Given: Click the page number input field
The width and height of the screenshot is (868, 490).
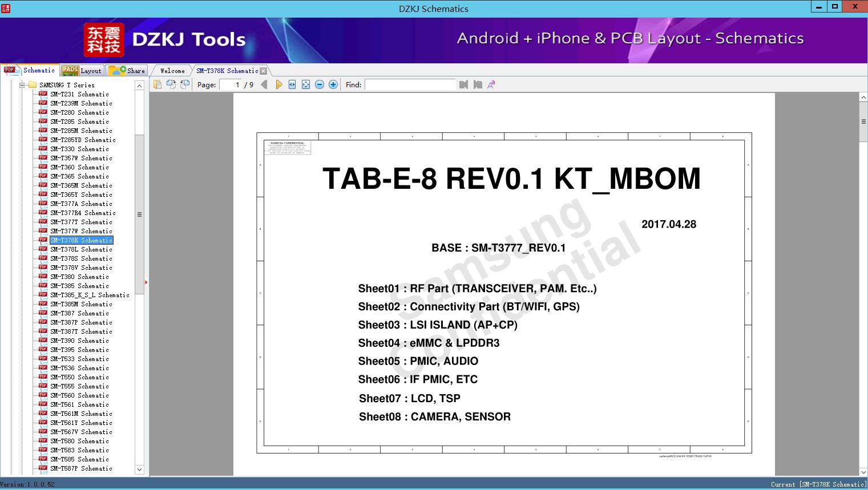Looking at the screenshot, I should (x=231, y=84).
